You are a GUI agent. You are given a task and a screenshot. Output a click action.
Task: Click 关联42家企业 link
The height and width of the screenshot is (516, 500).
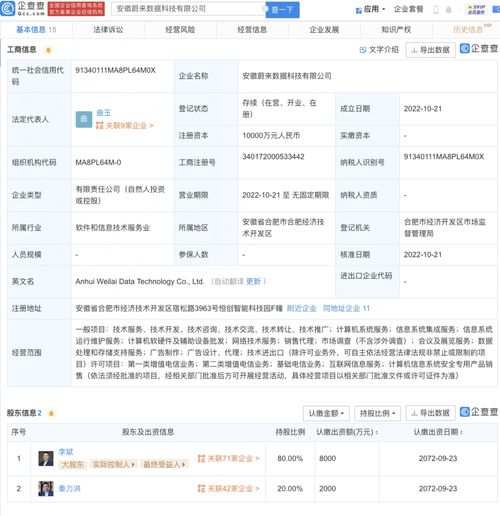(228, 489)
